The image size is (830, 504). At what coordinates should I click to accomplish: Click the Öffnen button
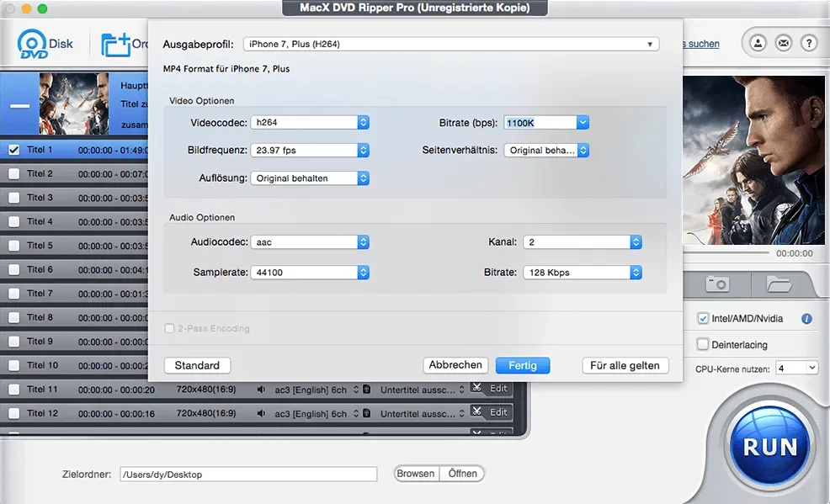point(462,474)
